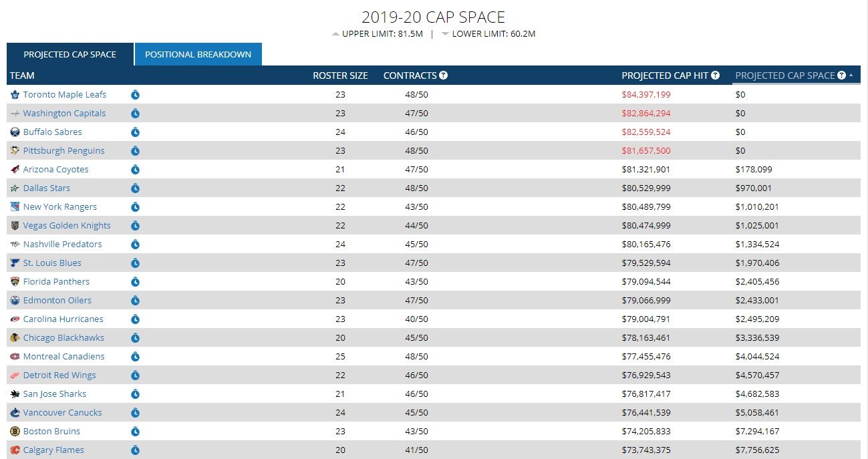Screen dimensions: 868x459
Task: Click the red $84,397,199 cap hit value
Action: coord(646,95)
